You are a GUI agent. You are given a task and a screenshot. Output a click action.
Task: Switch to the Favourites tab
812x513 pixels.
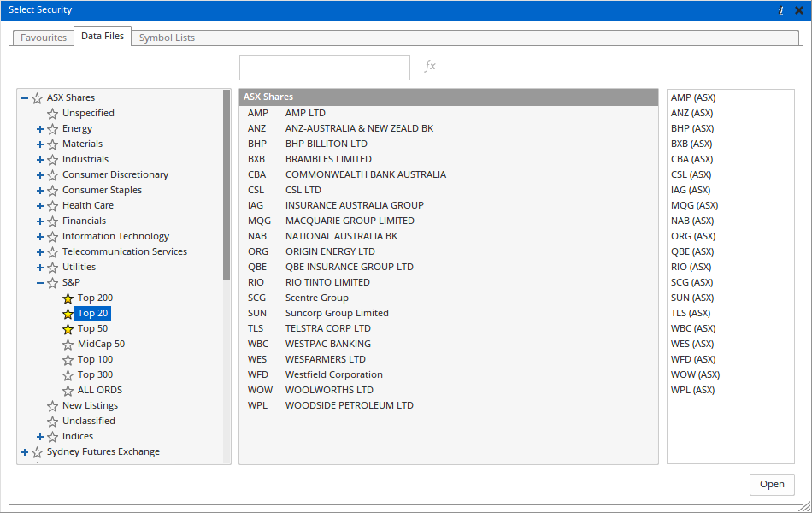point(44,38)
